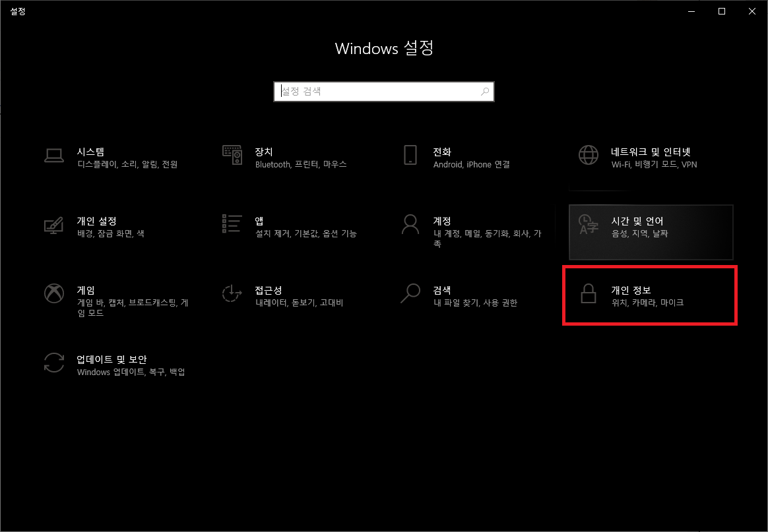Open the 개인 정보 title
768x532 pixels.
[x=631, y=290]
